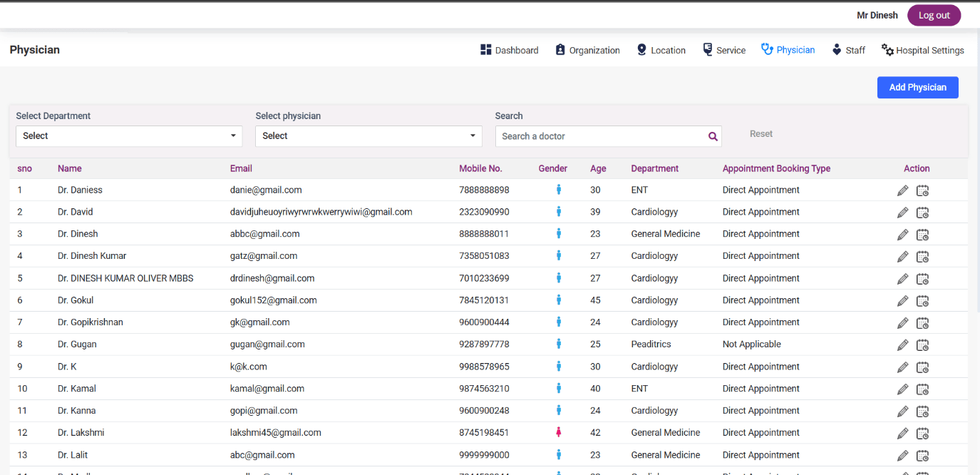Viewport: 980px width, 475px height.
Task: Click the calendar icon for Dr. Lakshmi
Action: tap(922, 434)
